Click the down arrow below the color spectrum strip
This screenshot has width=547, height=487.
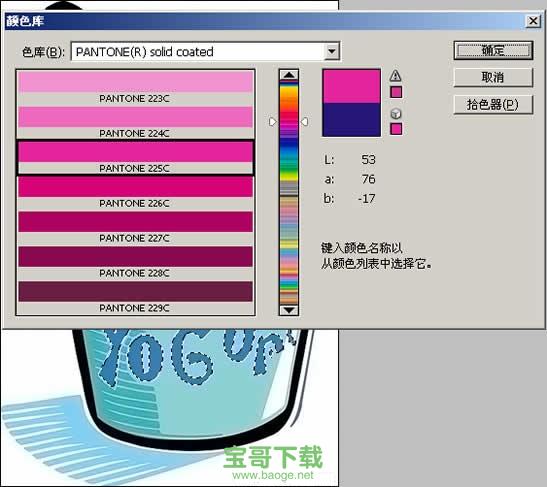[x=289, y=310]
